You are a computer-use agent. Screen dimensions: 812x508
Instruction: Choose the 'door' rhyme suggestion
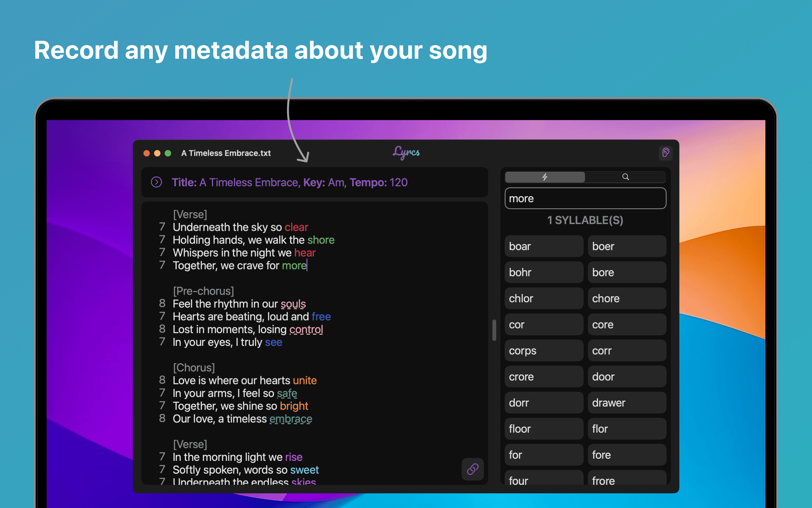click(x=627, y=377)
